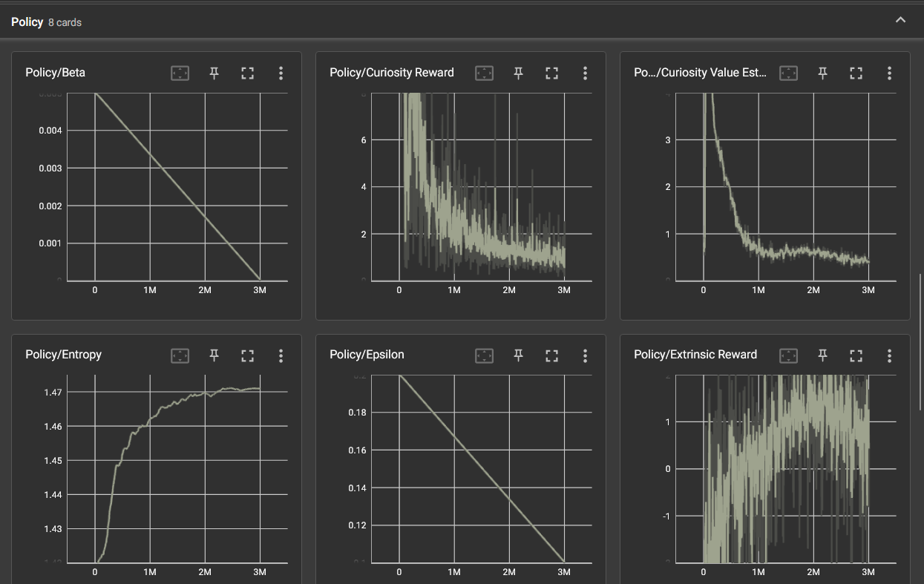The image size is (924, 584).
Task: Fit domain on Policy/Extrinsic Reward card
Action: 789,356
